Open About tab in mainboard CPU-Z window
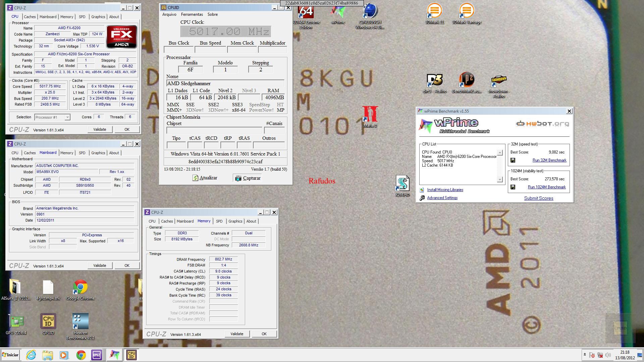This screenshot has height=362, width=644. pos(114,153)
